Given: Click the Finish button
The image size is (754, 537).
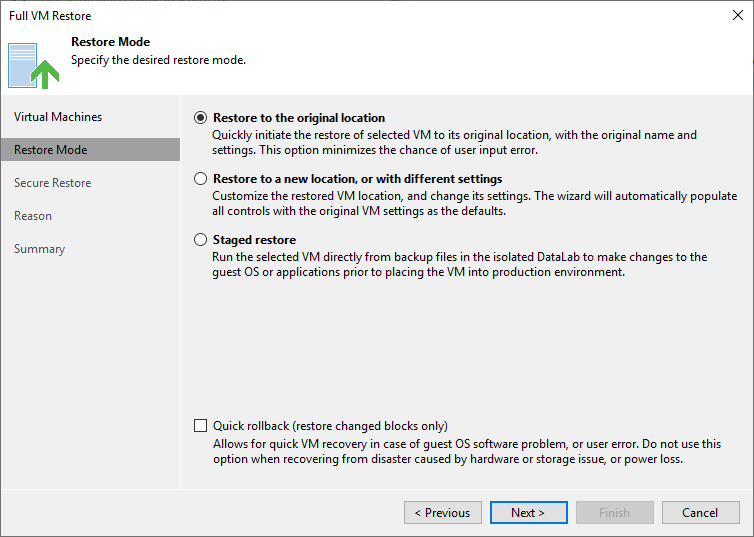Looking at the screenshot, I should (x=615, y=512).
